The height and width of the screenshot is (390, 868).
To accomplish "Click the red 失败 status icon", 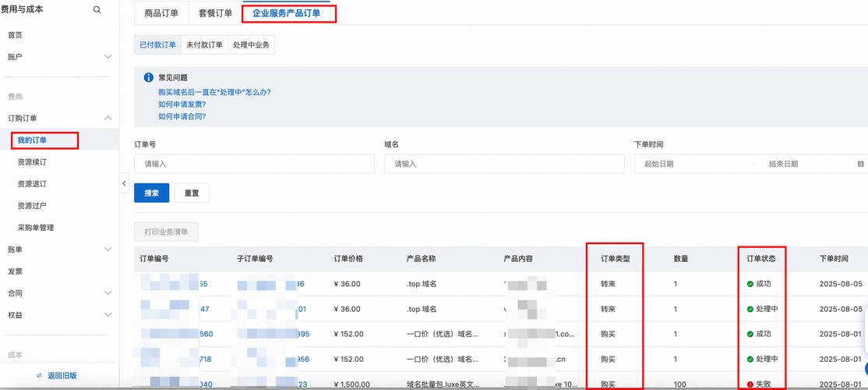I will pos(750,385).
